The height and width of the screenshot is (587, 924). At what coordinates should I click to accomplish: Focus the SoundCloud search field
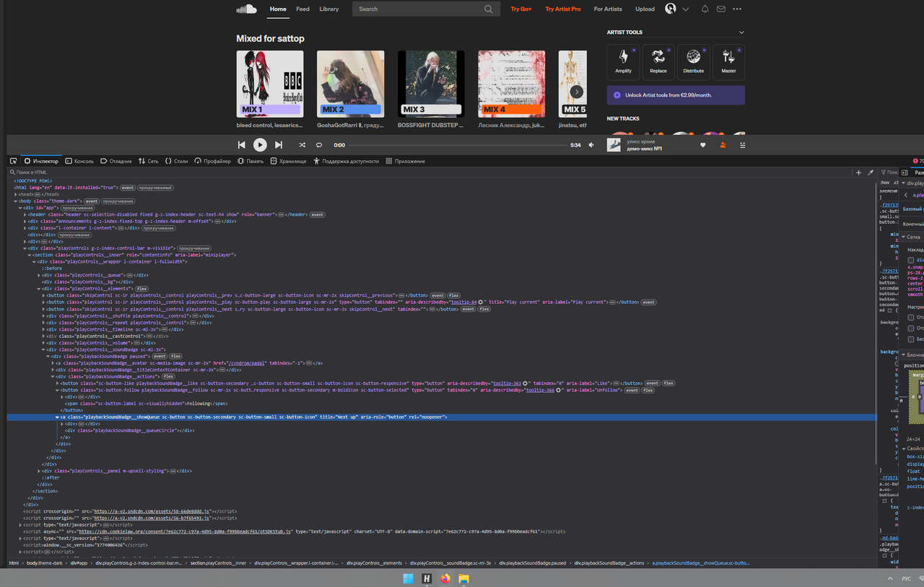(426, 9)
